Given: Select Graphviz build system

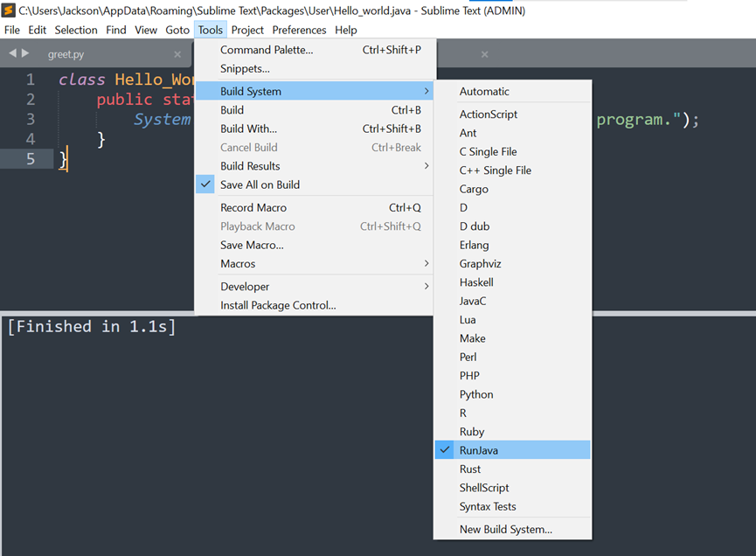Looking at the screenshot, I should 512,263.
